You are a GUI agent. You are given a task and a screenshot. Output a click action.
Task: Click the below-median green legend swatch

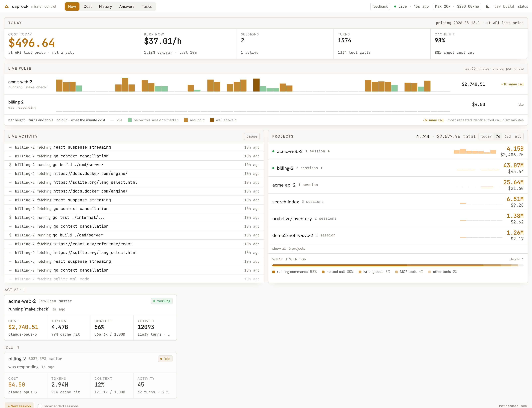click(130, 120)
